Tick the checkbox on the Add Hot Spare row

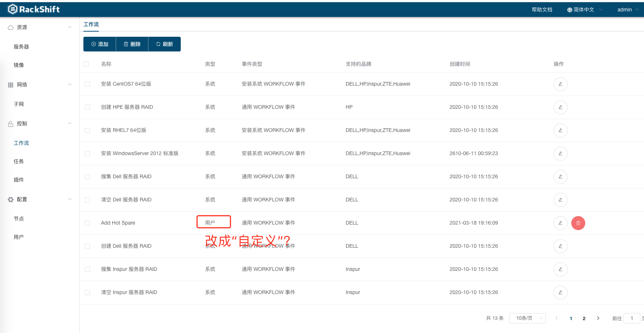[87, 223]
